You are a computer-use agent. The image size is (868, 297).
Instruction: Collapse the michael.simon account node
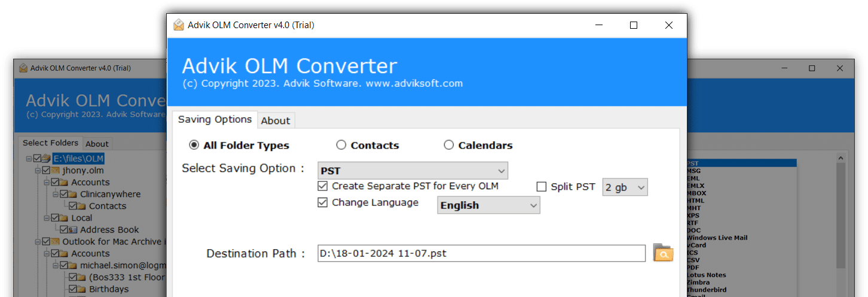pos(56,265)
